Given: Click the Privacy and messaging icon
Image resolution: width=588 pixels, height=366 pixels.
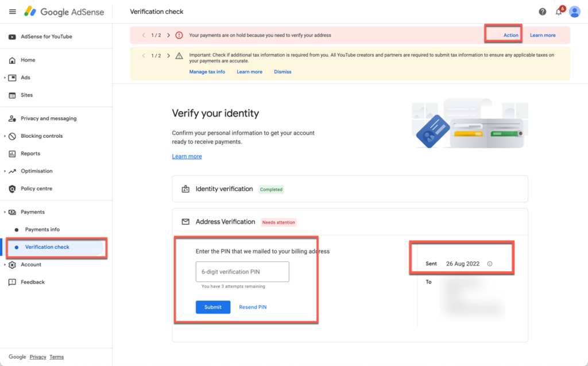Looking at the screenshot, I should pyautogui.click(x=13, y=118).
